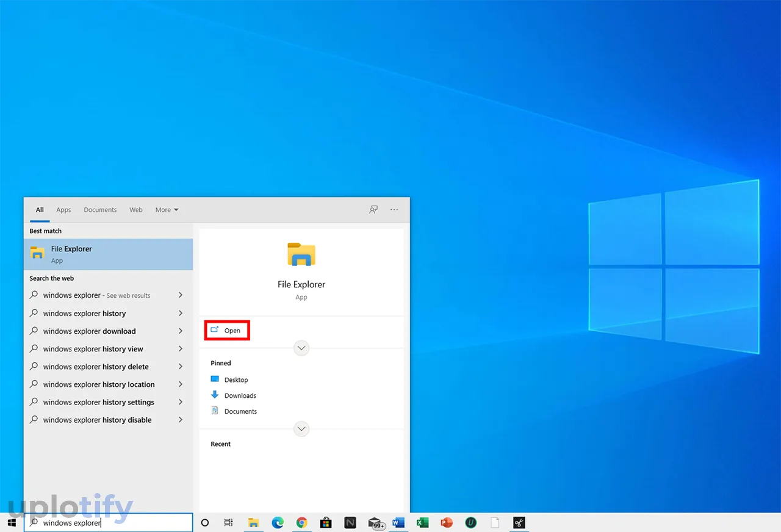Screen dimensions: 781x532
Task: Open the Mail app showing 99+ badge
Action: [376, 523]
